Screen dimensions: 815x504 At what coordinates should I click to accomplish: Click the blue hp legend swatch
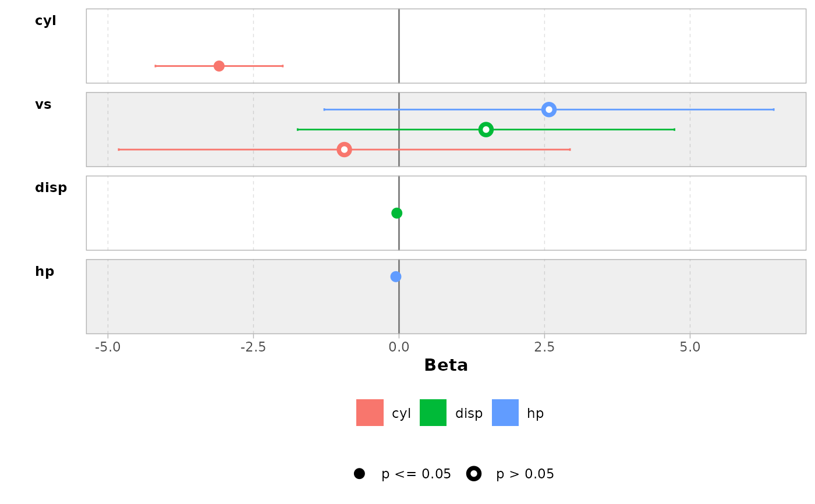[505, 413]
